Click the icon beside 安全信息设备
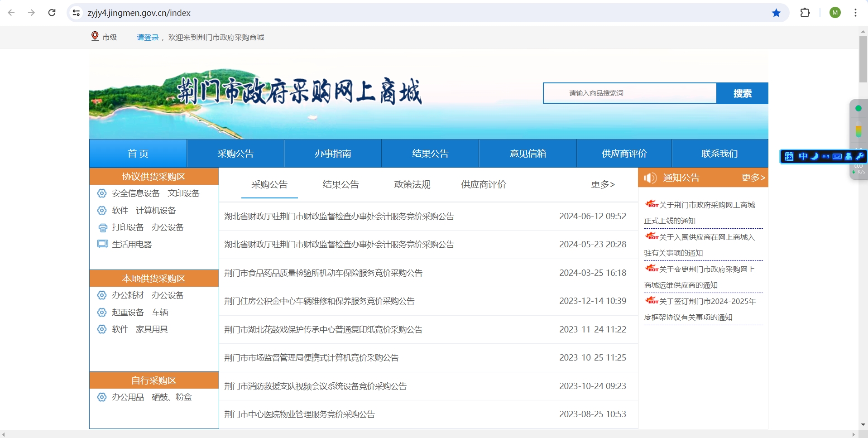868x438 pixels. [x=102, y=193]
